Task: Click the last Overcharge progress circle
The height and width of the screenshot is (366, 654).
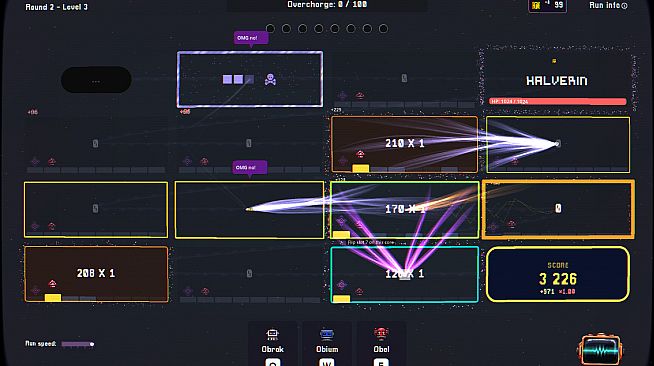Action: 383,29
